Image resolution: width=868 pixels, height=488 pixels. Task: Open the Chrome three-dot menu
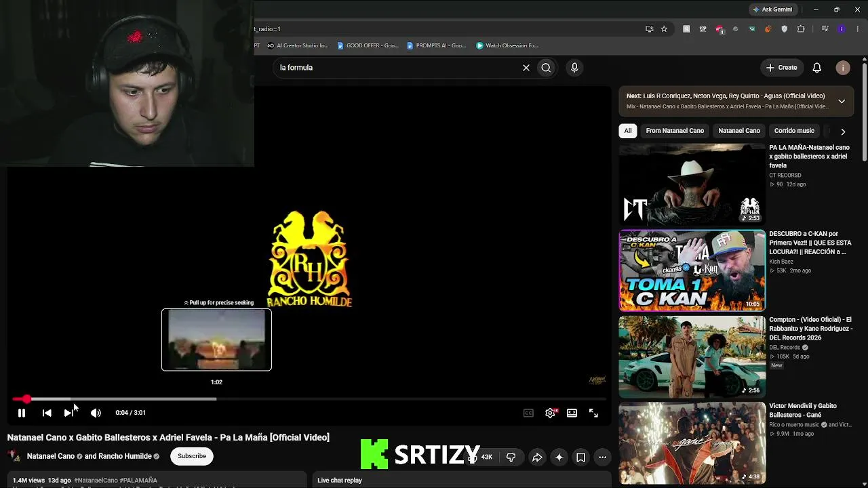pos(858,29)
